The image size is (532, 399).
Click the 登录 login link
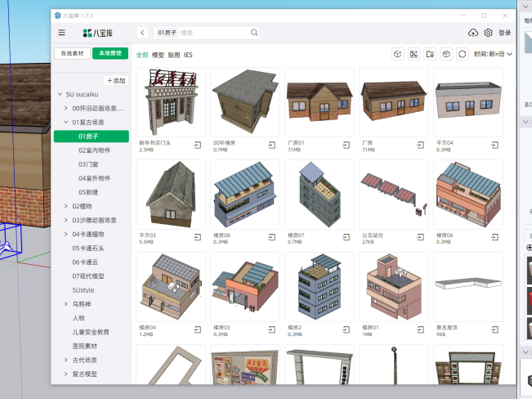point(504,33)
